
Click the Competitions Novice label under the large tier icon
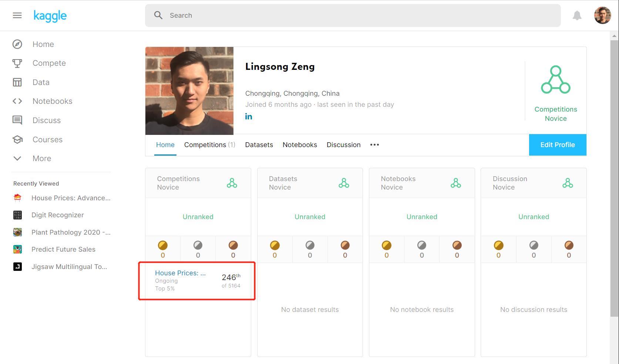[x=556, y=114]
